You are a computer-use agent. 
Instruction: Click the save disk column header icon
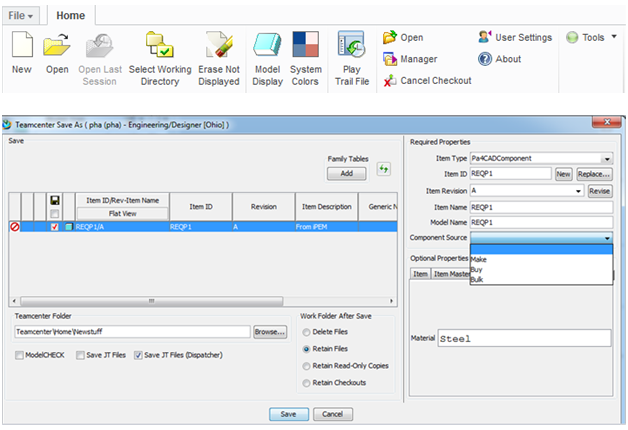(55, 200)
